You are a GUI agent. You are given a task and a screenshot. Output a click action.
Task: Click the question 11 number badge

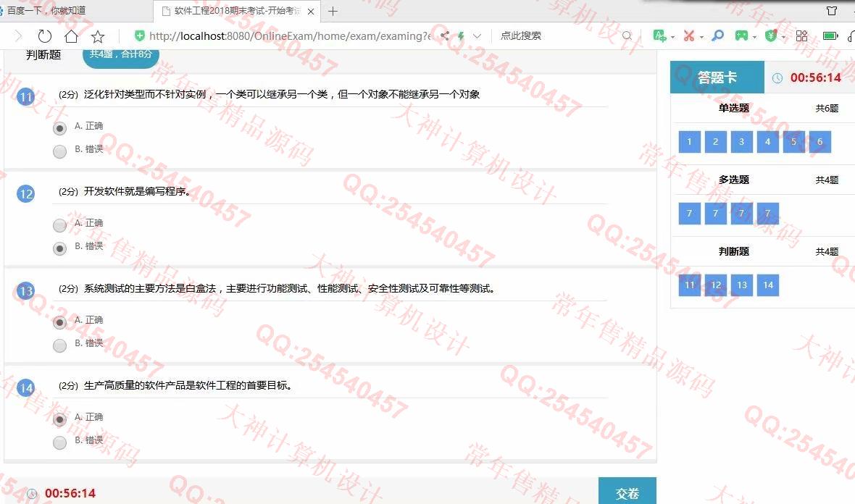pos(25,97)
